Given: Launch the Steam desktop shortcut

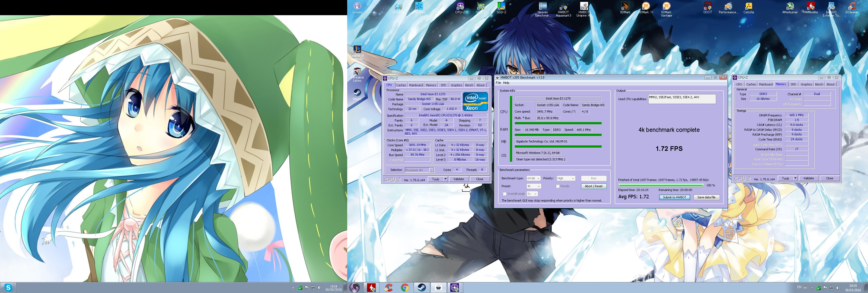Looking at the screenshot, I should 357,95.
